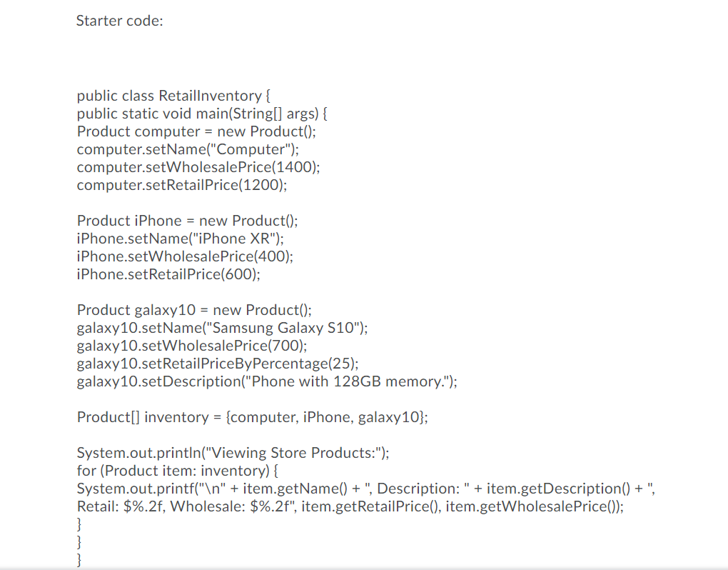
Task: Click the computer.setName("Computer") line
Action: tap(188, 149)
